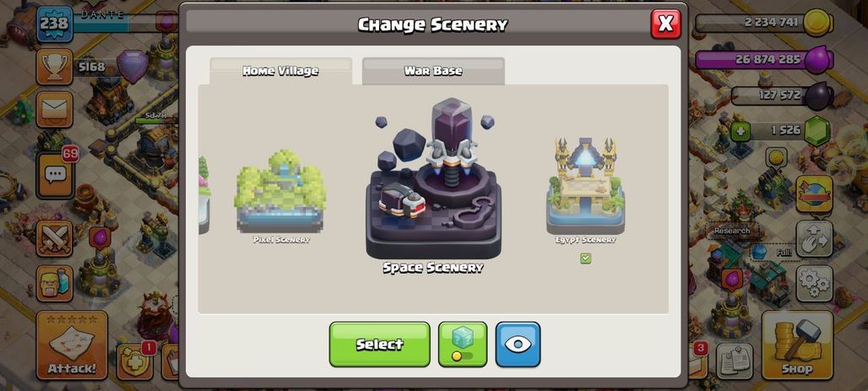This screenshot has height=391, width=868.
Task: Switch to the War Base tab
Action: [x=433, y=71]
